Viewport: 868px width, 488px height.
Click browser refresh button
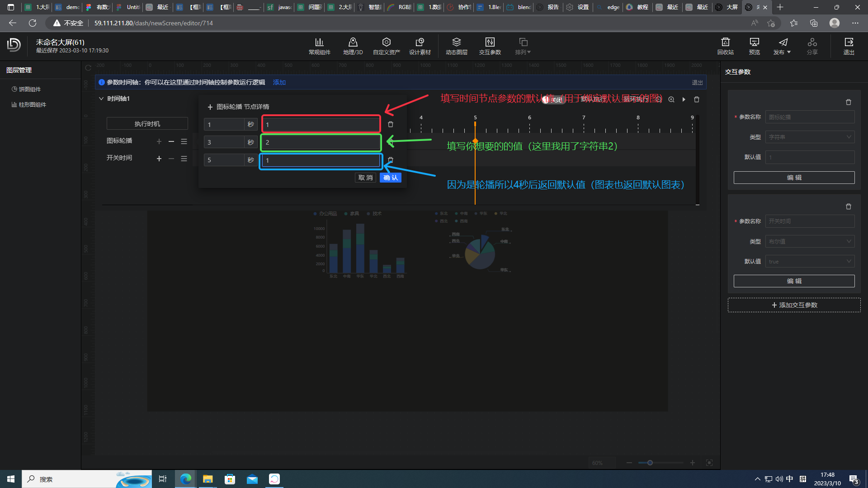pyautogui.click(x=33, y=23)
